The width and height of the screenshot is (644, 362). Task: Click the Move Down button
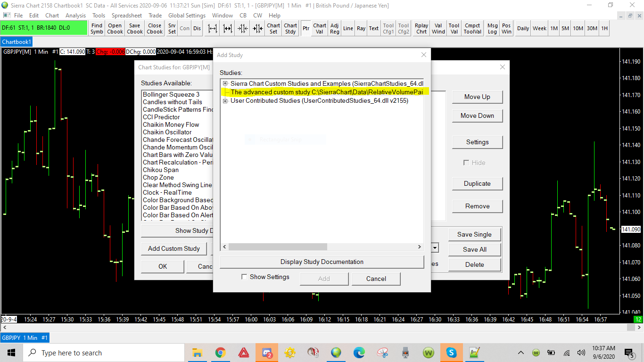477,115
